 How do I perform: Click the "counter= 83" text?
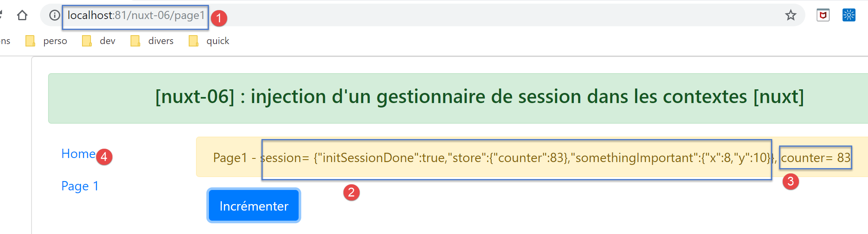tap(815, 158)
